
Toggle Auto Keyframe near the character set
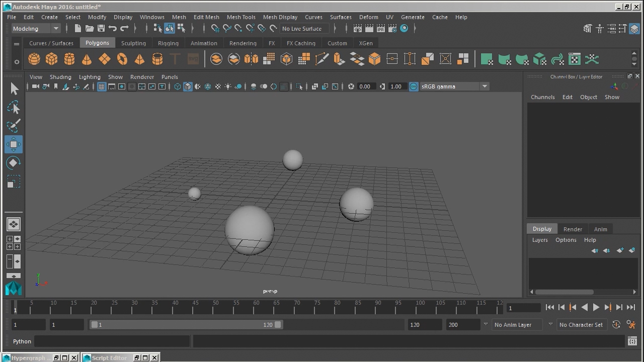tap(616, 325)
